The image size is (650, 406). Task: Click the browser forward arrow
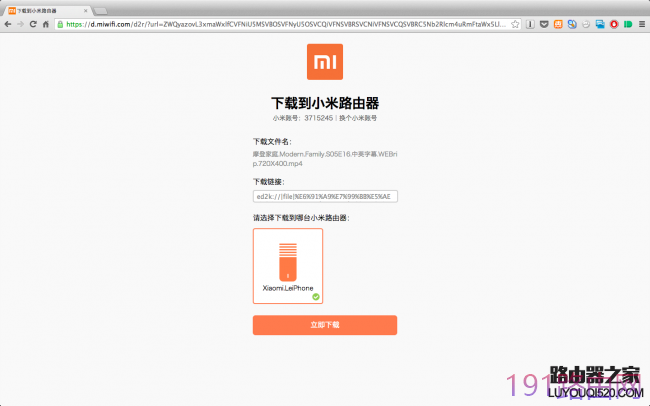coord(20,24)
